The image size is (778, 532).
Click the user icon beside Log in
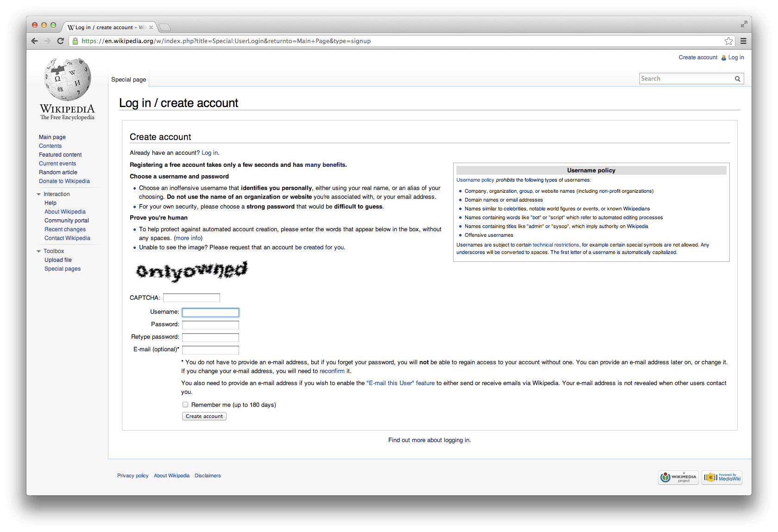click(724, 58)
